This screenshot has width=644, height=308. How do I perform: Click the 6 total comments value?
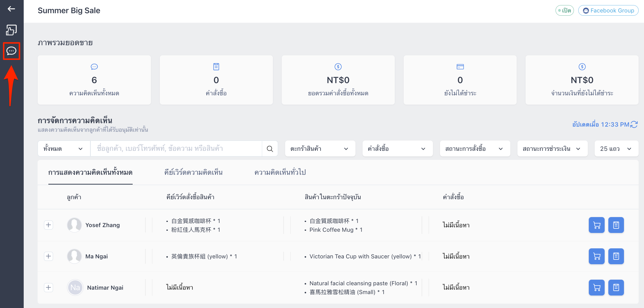[94, 80]
